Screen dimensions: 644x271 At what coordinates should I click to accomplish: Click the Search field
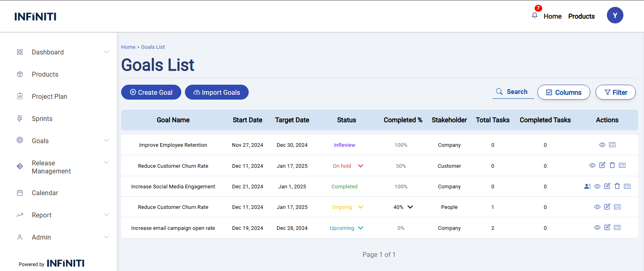point(513,92)
